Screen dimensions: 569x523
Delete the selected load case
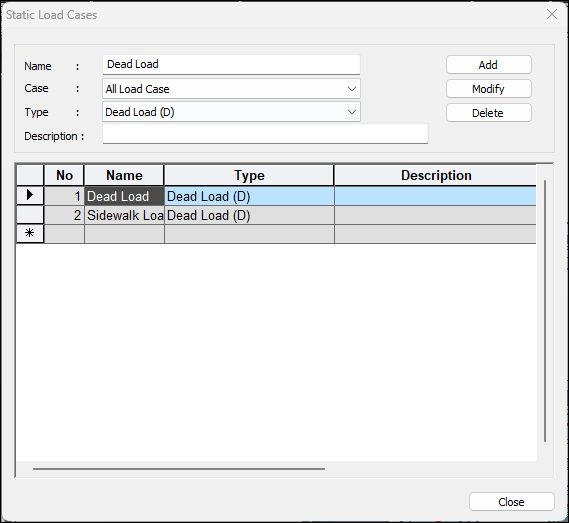point(488,113)
